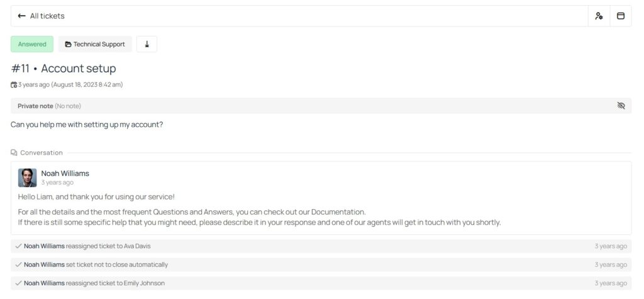The width and height of the screenshot is (644, 299).
Task: Click the Conversation speech bubble icon
Action: point(14,153)
